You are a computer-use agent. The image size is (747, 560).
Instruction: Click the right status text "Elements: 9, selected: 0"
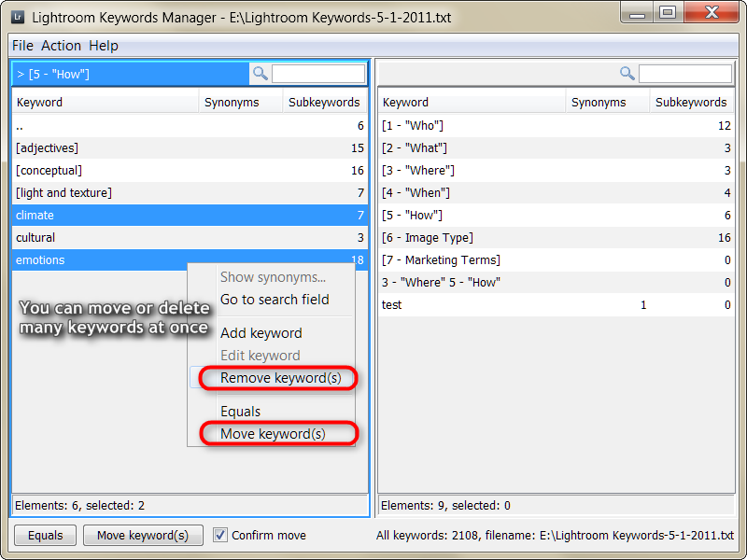pyautogui.click(x=445, y=505)
